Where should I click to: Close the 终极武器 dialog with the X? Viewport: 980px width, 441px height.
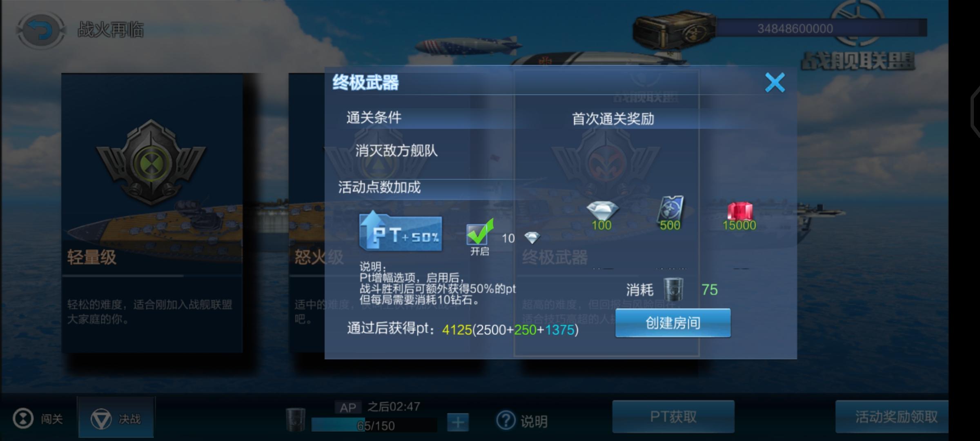(775, 83)
